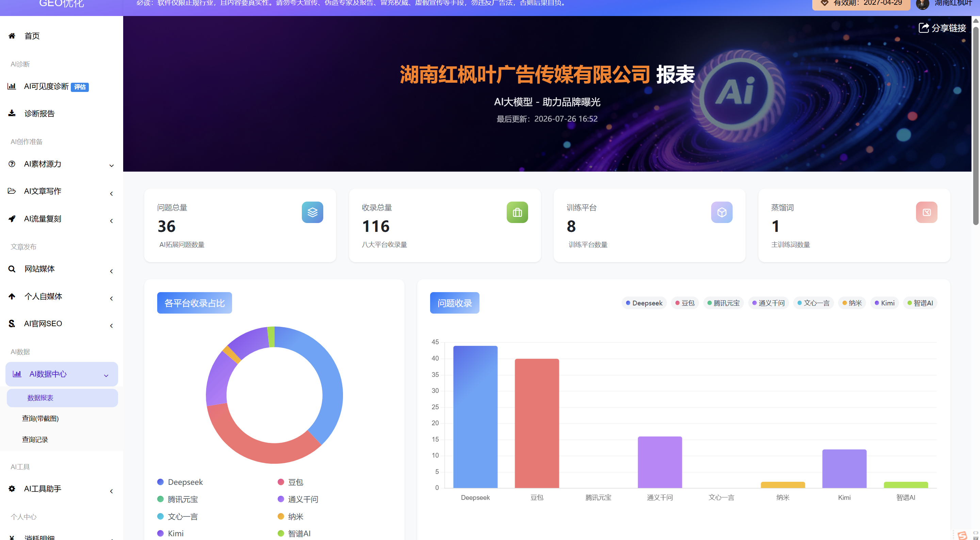This screenshot has height=540, width=980.
Task: Click the home icon beside 首页
Action: click(12, 36)
